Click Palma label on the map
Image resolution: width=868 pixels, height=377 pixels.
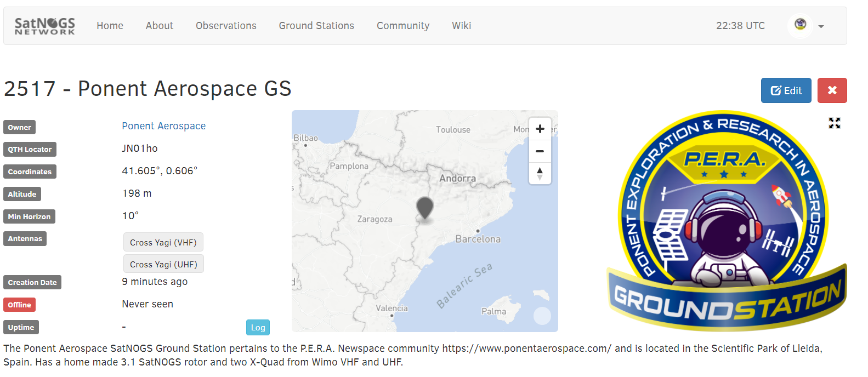click(x=493, y=311)
